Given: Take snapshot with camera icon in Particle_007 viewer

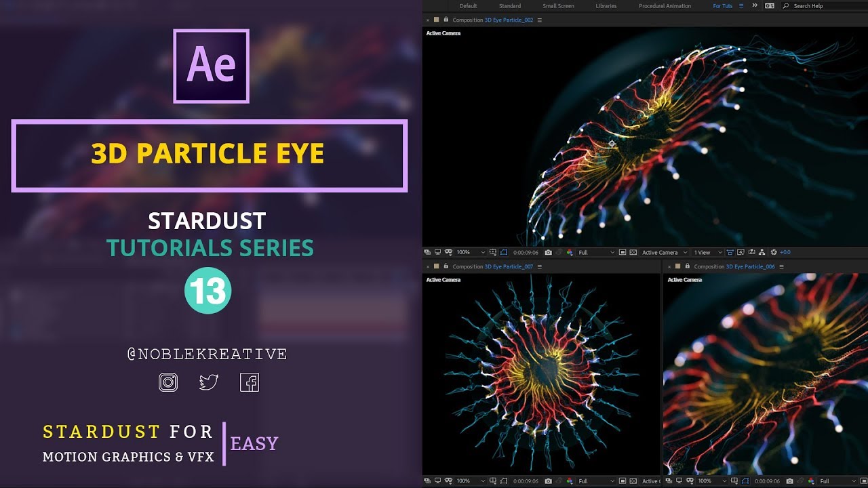Looking at the screenshot, I should [549, 481].
